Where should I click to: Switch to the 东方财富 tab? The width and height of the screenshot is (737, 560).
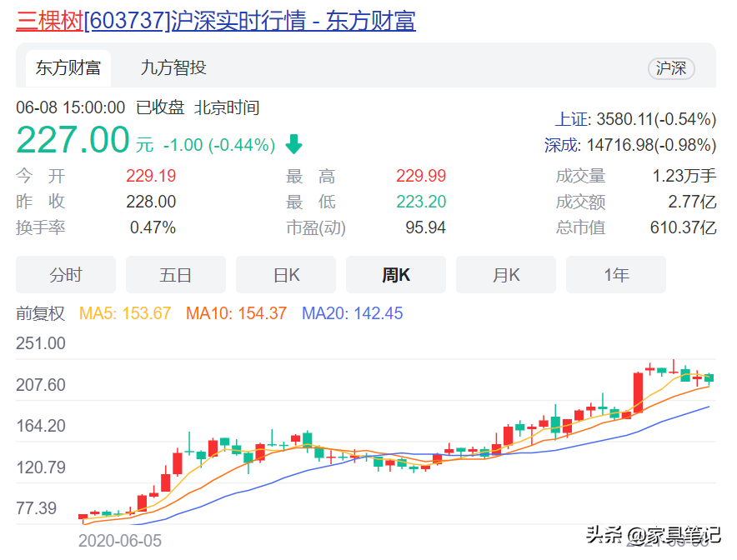point(68,68)
